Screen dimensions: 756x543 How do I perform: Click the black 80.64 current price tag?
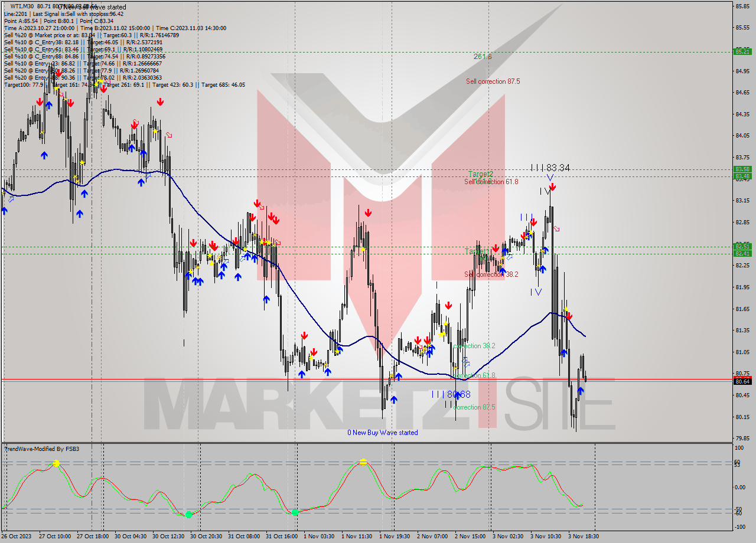click(x=742, y=381)
